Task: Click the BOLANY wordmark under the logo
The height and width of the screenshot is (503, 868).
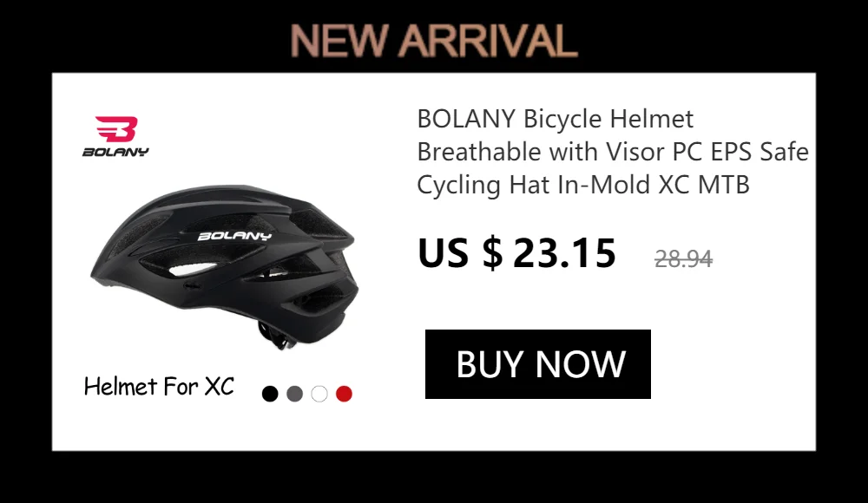Action: 115,152
